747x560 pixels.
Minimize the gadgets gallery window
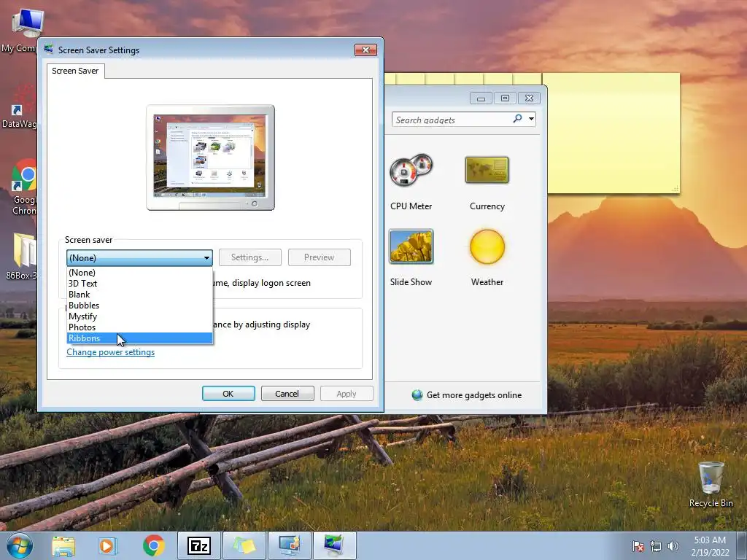[481, 98]
